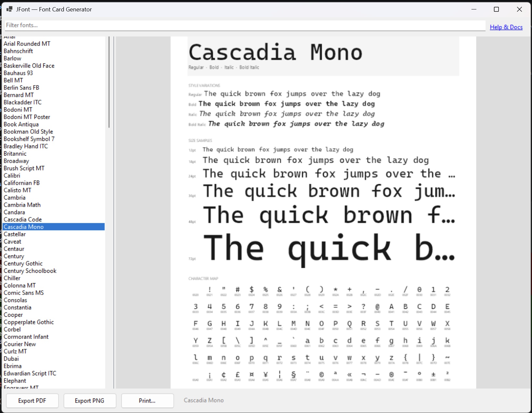The image size is (532, 413).
Task: Click the @ glyph in character map
Action: click(x=377, y=307)
